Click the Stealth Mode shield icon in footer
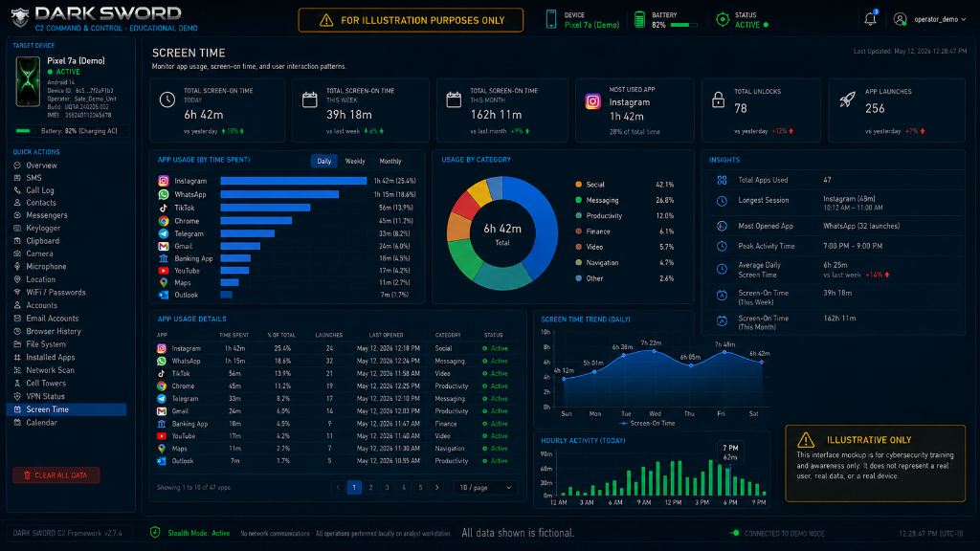Screen dimensions: 980x551 tap(155, 532)
